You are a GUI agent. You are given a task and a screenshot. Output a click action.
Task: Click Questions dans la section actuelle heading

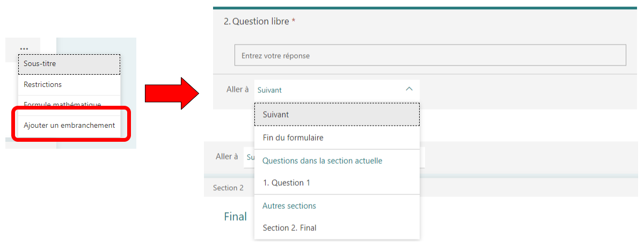coord(322,161)
